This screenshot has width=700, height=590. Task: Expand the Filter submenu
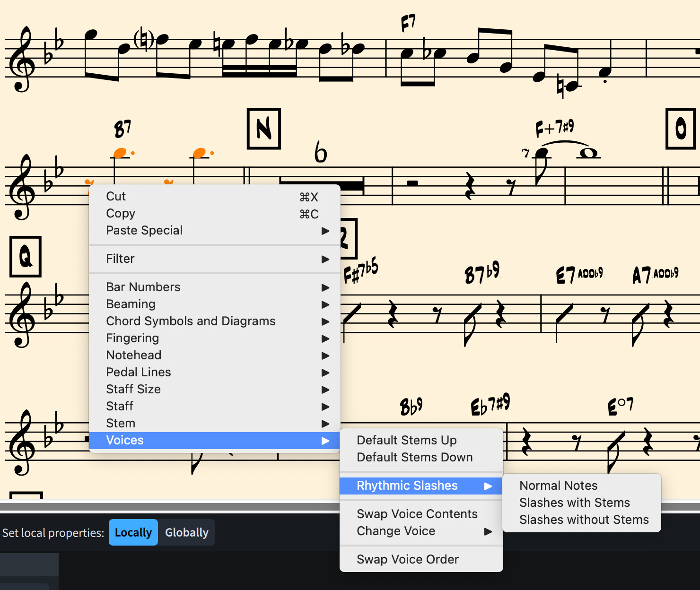coord(120,259)
